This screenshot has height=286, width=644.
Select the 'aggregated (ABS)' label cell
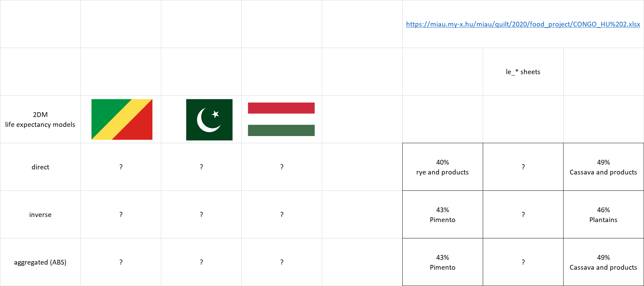pyautogui.click(x=40, y=262)
